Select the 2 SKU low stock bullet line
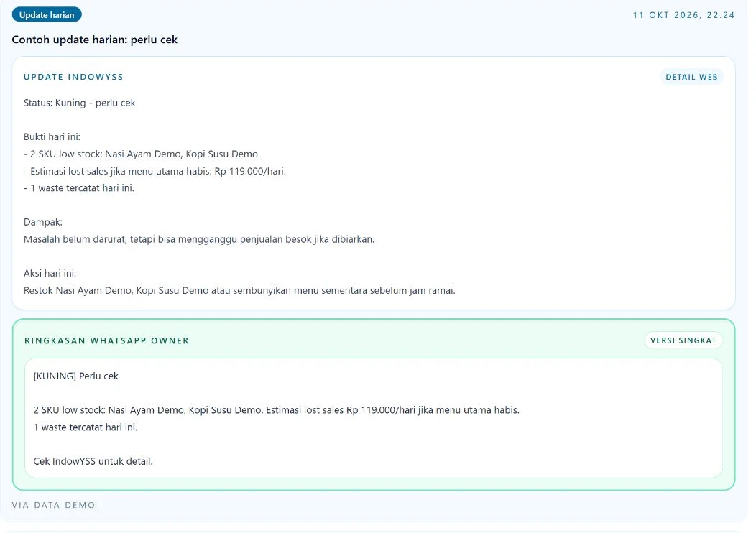756x533 pixels. click(x=142, y=154)
